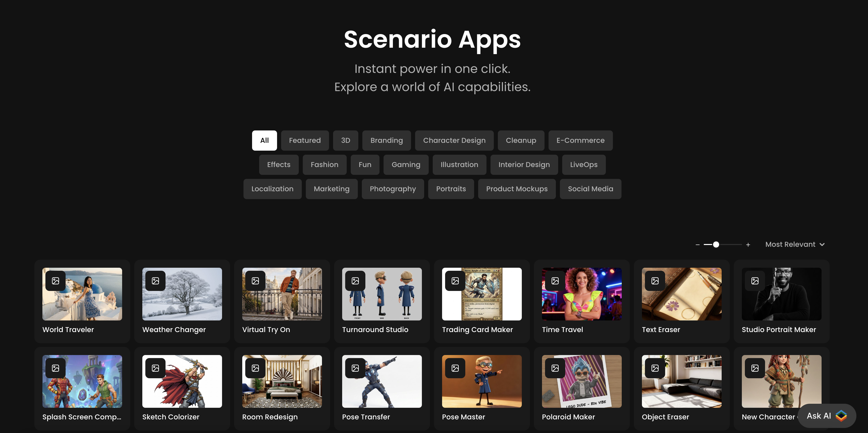Open the Turnaround Studio app thumbnail
This screenshot has width=868, height=433.
pos(382,294)
